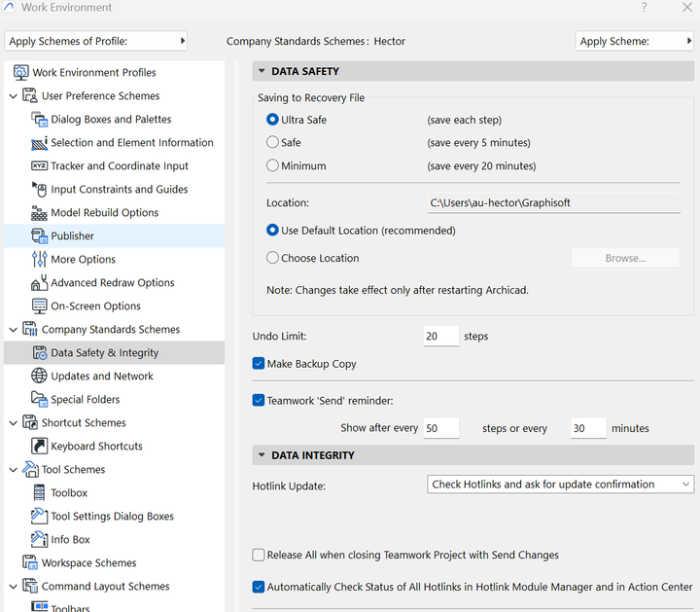Collapse the Data Safety section header
The image size is (700, 612).
261,71
